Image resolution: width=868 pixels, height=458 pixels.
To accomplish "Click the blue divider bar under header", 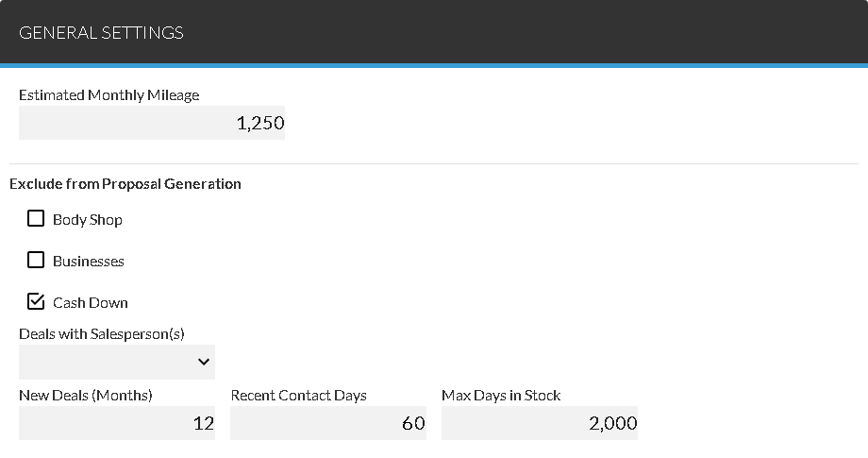I will pyautogui.click(x=434, y=66).
